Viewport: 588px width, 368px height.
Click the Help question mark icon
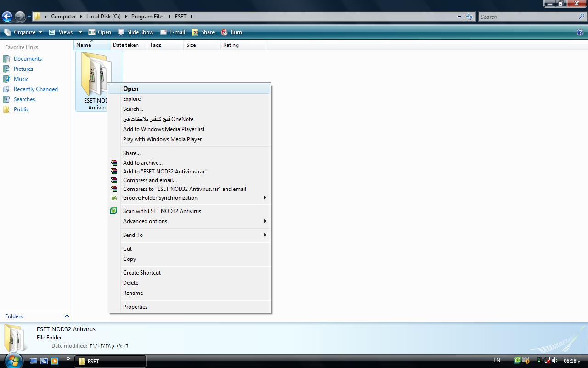[580, 32]
